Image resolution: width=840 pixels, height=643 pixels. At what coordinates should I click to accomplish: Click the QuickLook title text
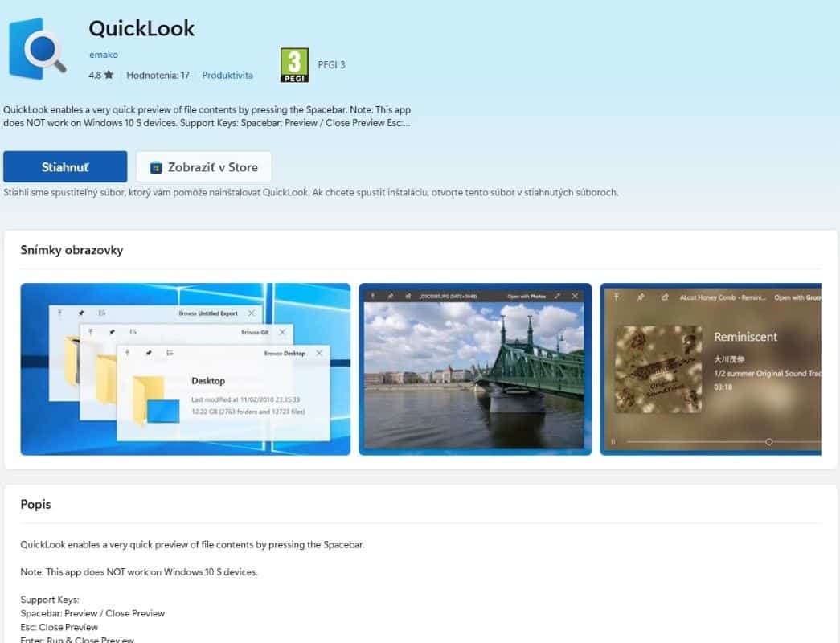(x=141, y=28)
